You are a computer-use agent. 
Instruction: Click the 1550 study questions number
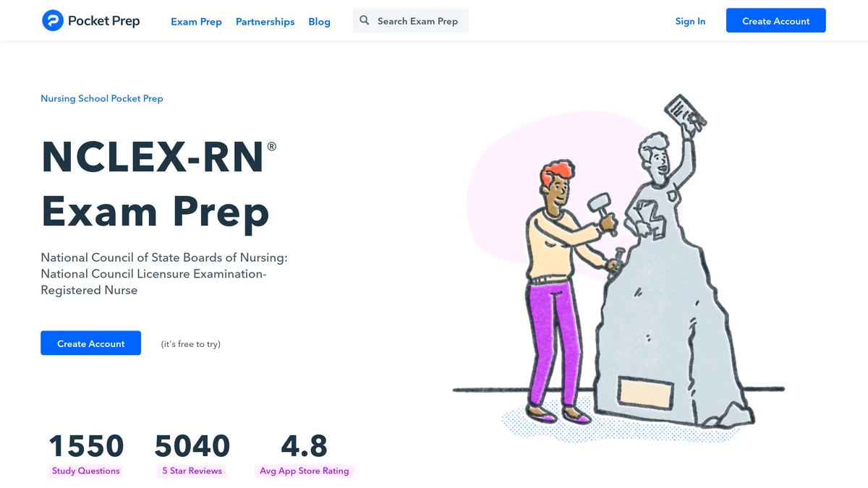pos(86,446)
